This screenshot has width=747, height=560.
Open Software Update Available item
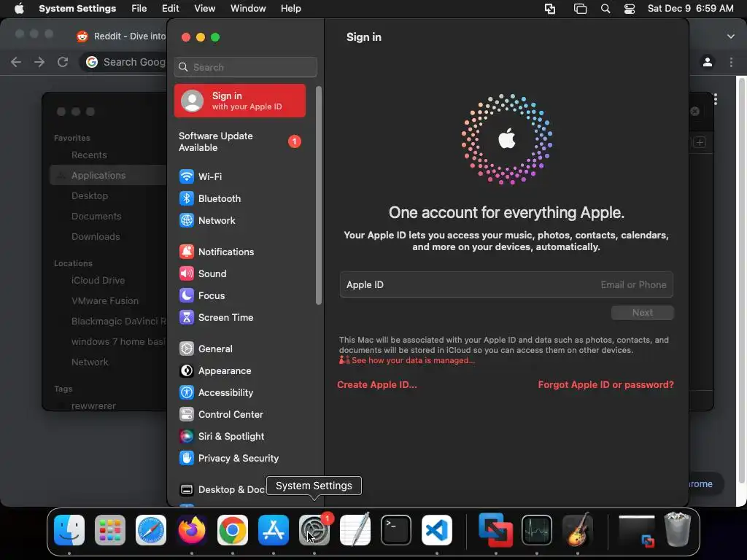[x=239, y=141]
